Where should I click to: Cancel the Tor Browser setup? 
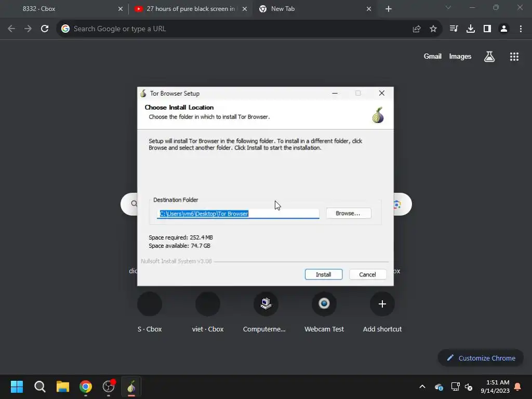(367, 274)
